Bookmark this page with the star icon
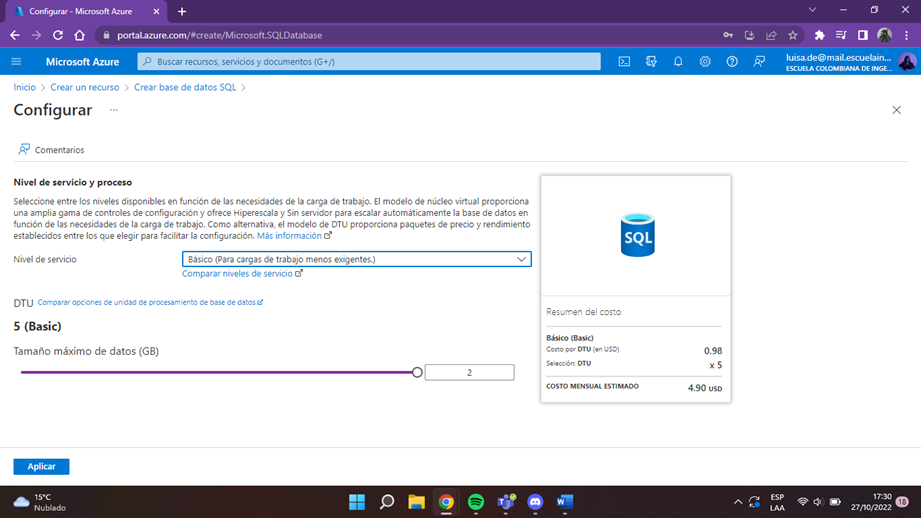921x518 pixels. pyautogui.click(x=793, y=35)
